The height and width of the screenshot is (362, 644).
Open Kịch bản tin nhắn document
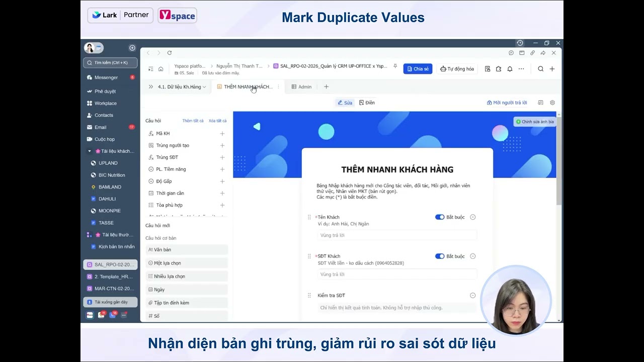point(116,247)
